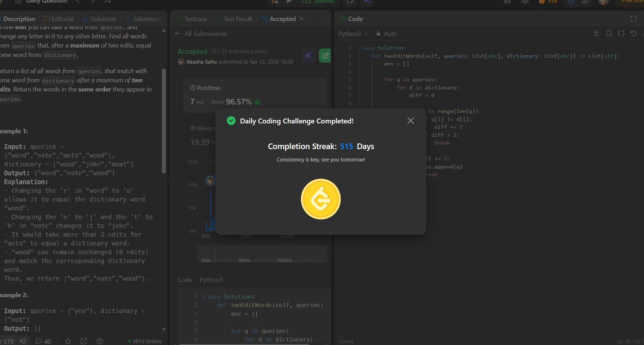This screenshot has height=345, width=644.
Task: Click the Auto lock indicator
Action: click(x=387, y=34)
